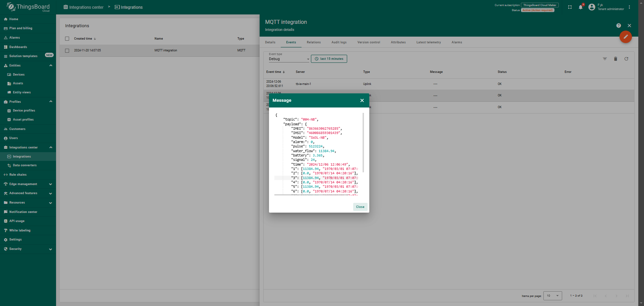The image size is (644, 306).
Task: Open Rule chains page
Action: point(28,175)
